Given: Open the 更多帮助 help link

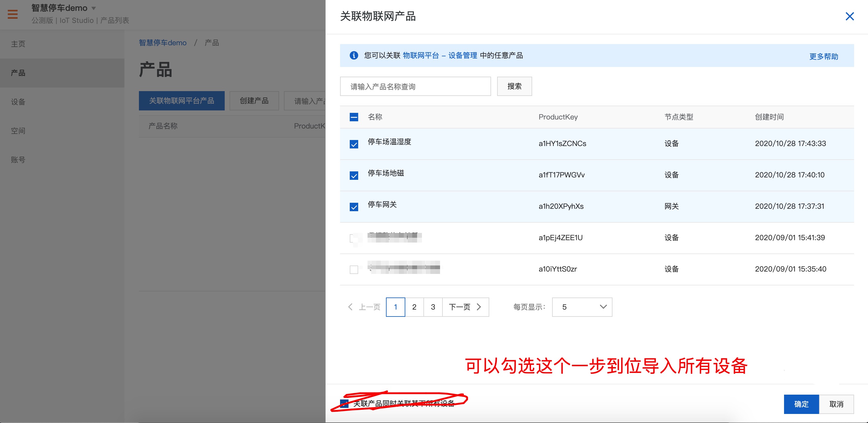Looking at the screenshot, I should pos(824,56).
